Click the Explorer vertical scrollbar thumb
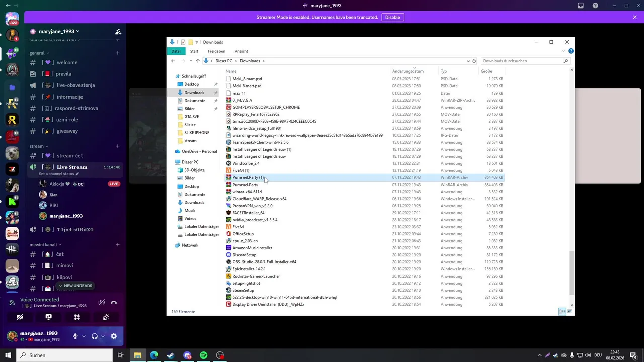 571,273
